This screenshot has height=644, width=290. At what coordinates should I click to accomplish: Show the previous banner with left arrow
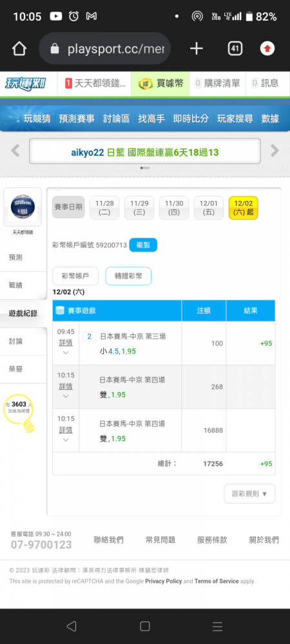click(x=15, y=151)
